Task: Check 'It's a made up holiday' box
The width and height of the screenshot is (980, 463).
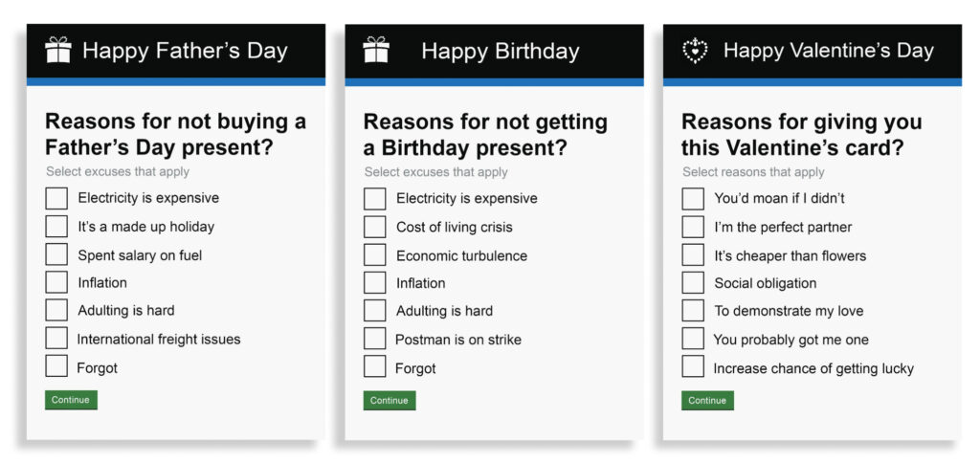Action: [x=56, y=227]
